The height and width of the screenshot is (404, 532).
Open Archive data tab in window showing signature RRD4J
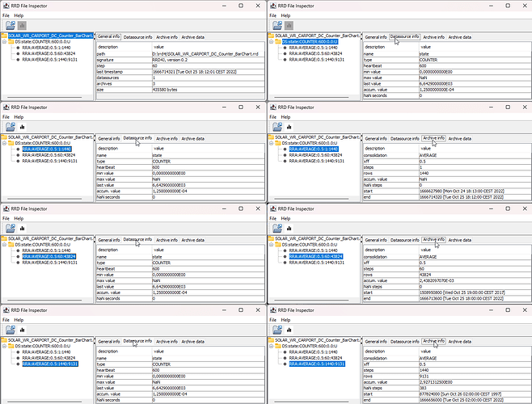192,37
